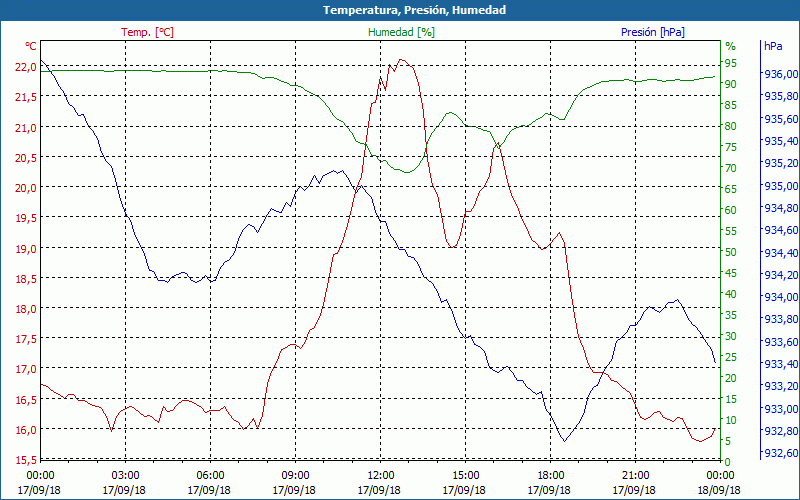The image size is (800, 500).
Task: Click the 934,60 pressure axis value
Action: (781, 230)
